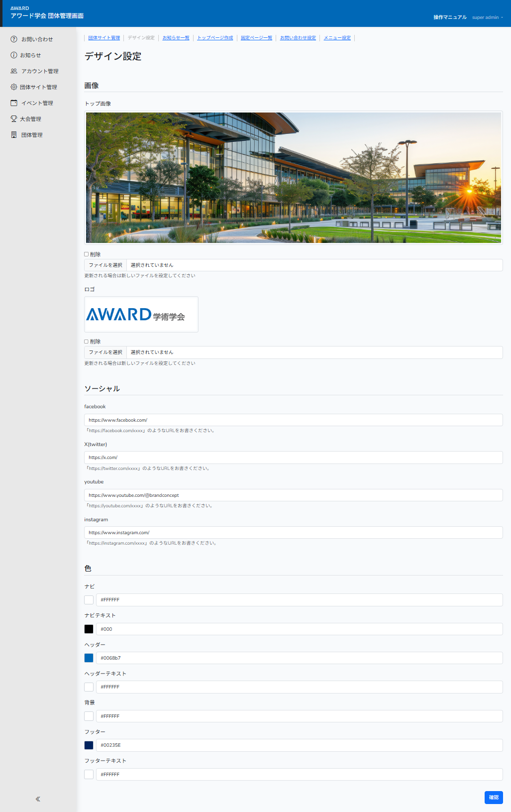Click the gear icon for 団体サイト管理
This screenshot has height=812, width=511.
click(14, 87)
